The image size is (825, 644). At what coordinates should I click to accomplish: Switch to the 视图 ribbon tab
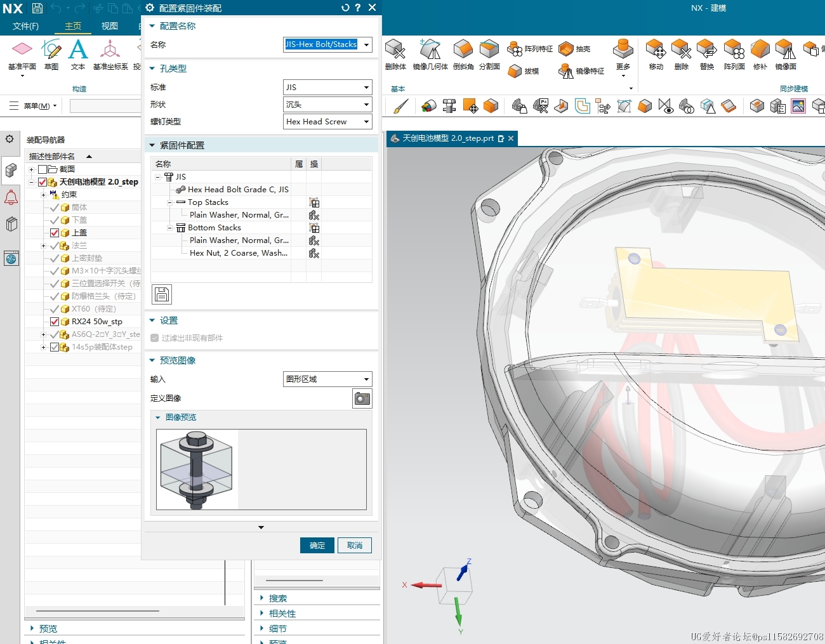click(x=110, y=26)
